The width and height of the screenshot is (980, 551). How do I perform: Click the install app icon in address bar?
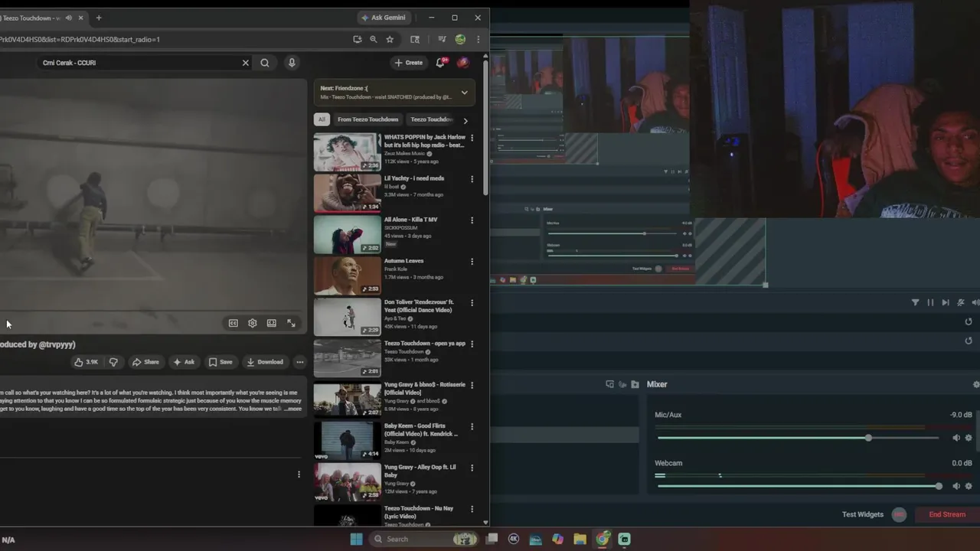pos(357,39)
